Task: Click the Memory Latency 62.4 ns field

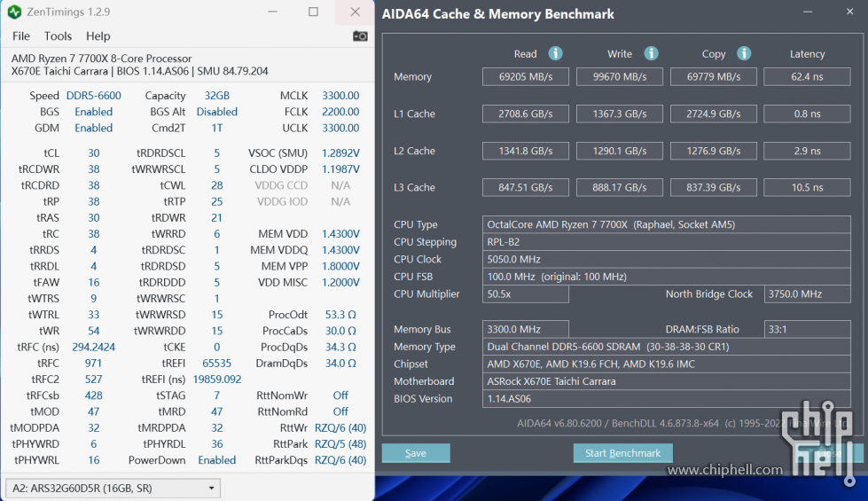Action: pos(807,76)
